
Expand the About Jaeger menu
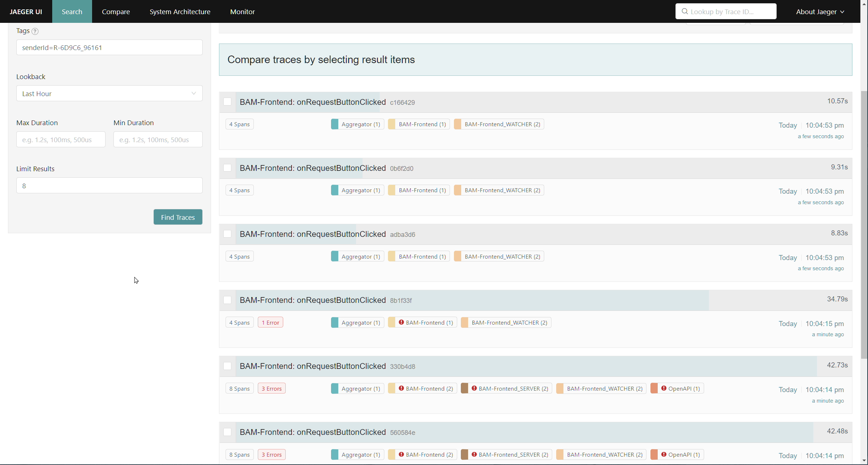tap(820, 12)
